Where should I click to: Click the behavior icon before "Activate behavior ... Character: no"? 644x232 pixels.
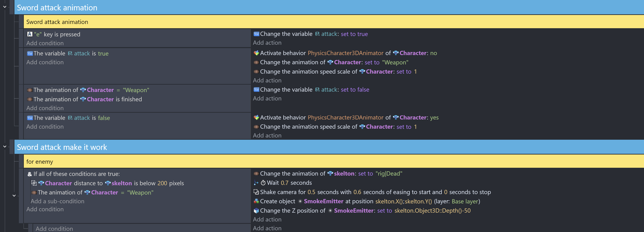click(x=256, y=53)
